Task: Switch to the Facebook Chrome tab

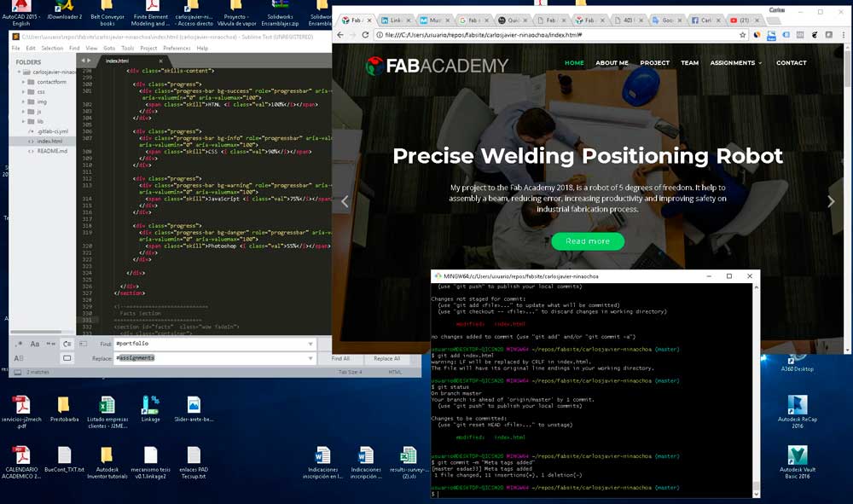Action: coord(705,20)
